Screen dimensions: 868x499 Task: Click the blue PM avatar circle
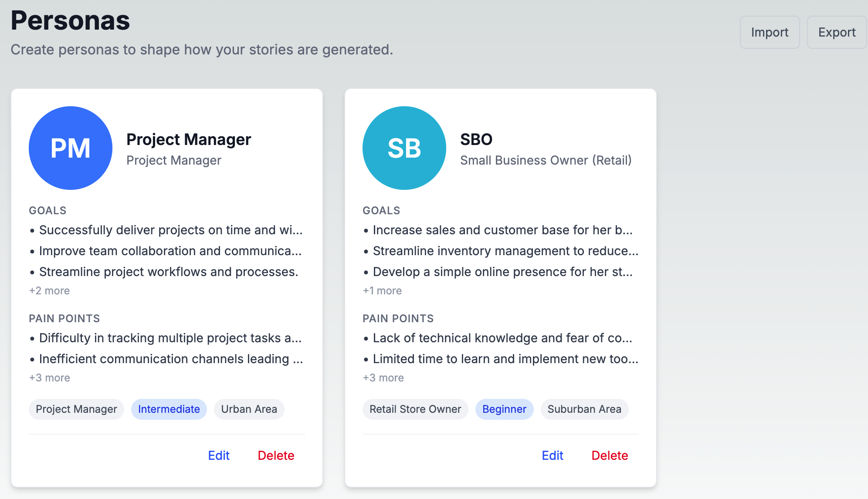[x=71, y=148]
